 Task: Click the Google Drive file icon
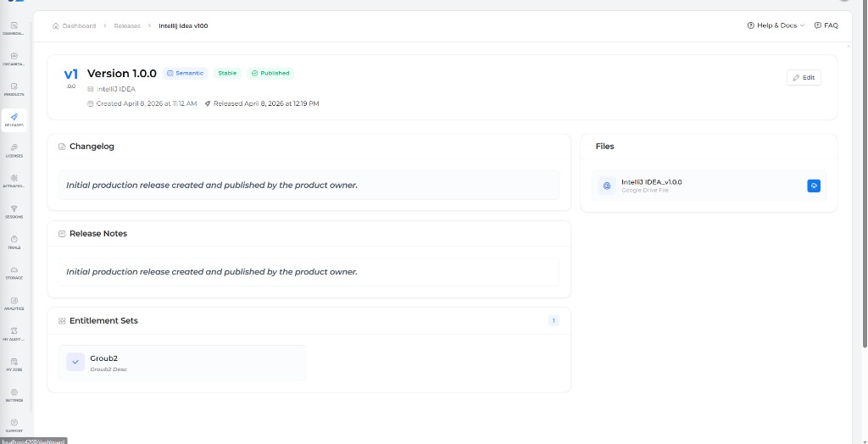[x=607, y=186]
